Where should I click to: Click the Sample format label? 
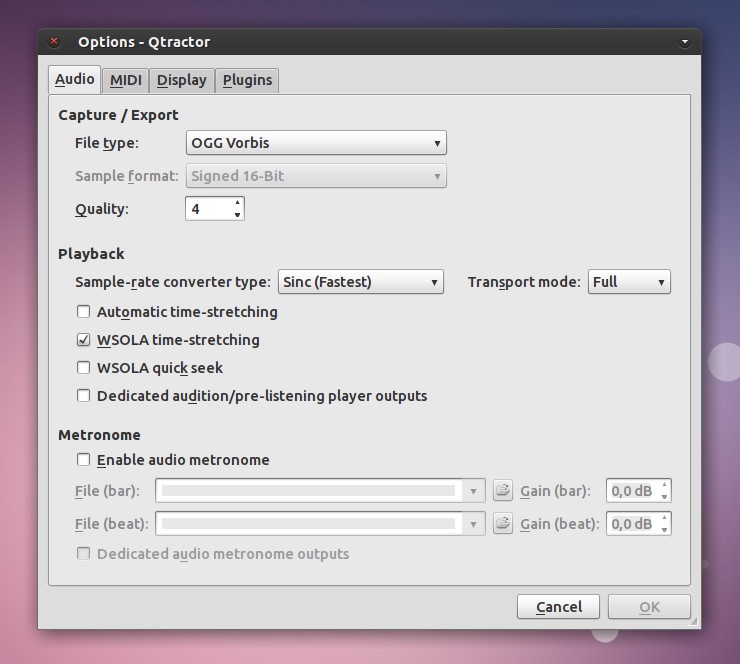click(127, 176)
